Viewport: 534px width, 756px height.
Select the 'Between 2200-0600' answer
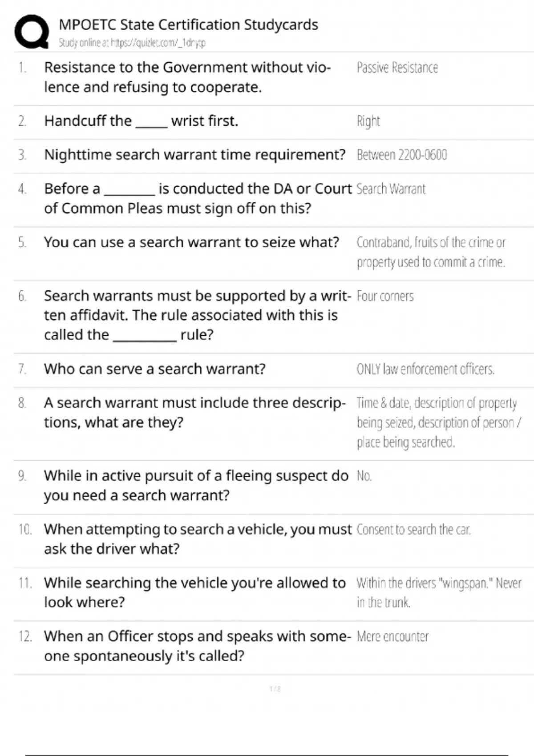(x=401, y=155)
